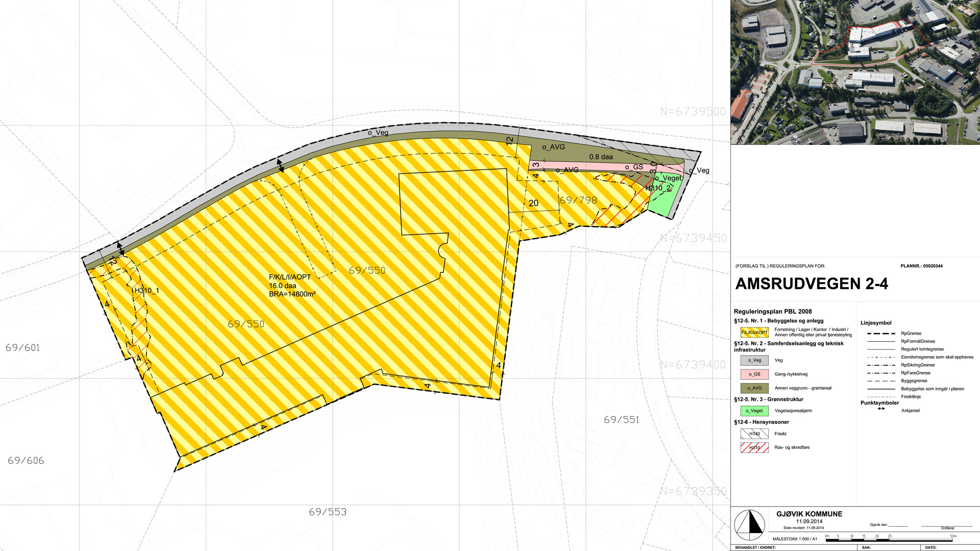Image resolution: width=980 pixels, height=551 pixels.
Task: Click the scale bar ruler graphic
Action: [891, 539]
